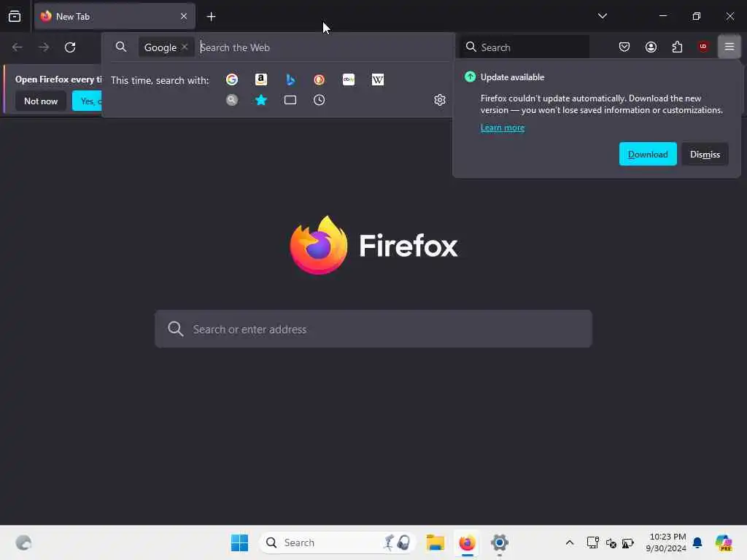Viewport: 747px width, 560px height.
Task: Open the Windows Start menu
Action: pyautogui.click(x=239, y=542)
